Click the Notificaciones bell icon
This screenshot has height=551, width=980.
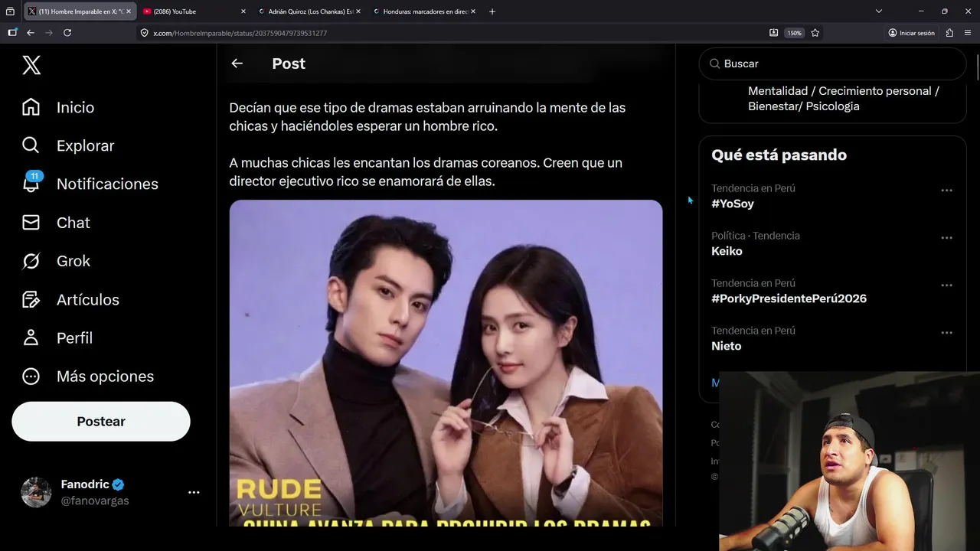click(x=31, y=184)
